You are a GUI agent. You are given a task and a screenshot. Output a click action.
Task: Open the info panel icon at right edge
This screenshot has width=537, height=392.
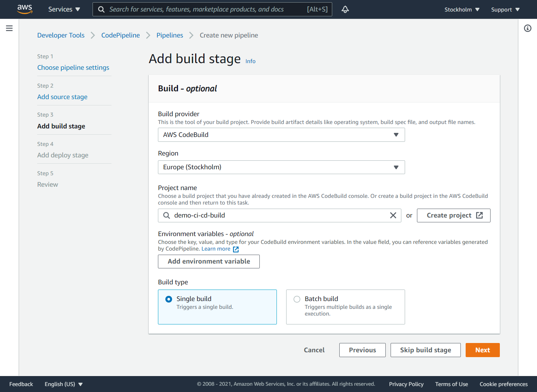click(528, 28)
